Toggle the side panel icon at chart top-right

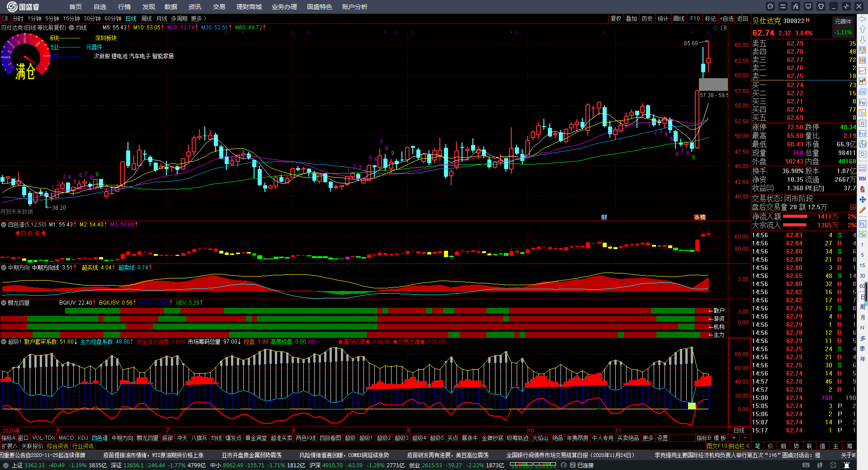click(x=724, y=28)
